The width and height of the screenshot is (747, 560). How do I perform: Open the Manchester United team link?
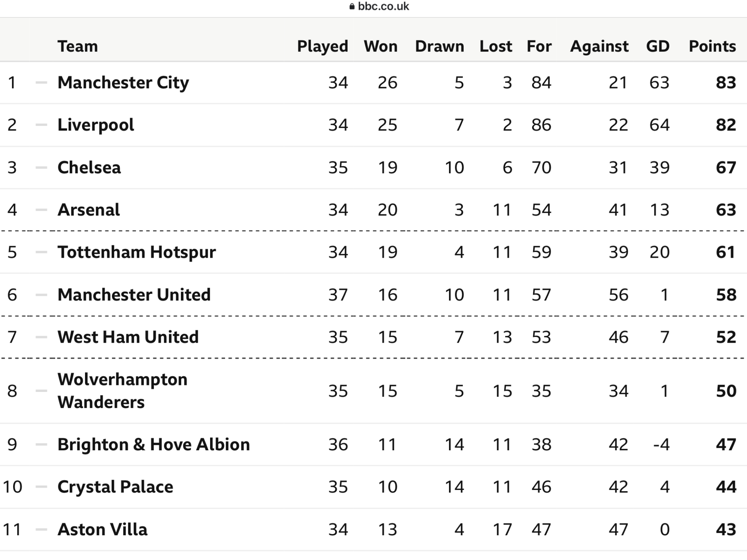tap(134, 295)
